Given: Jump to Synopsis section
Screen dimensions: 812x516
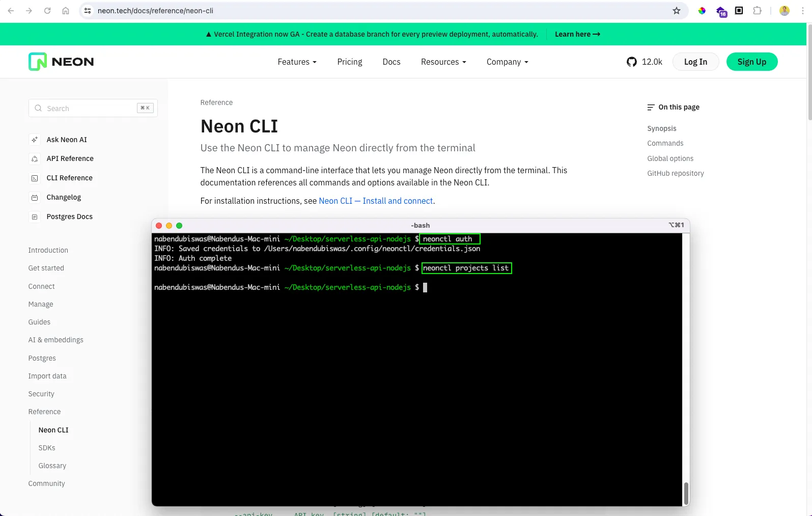Looking at the screenshot, I should pos(662,128).
